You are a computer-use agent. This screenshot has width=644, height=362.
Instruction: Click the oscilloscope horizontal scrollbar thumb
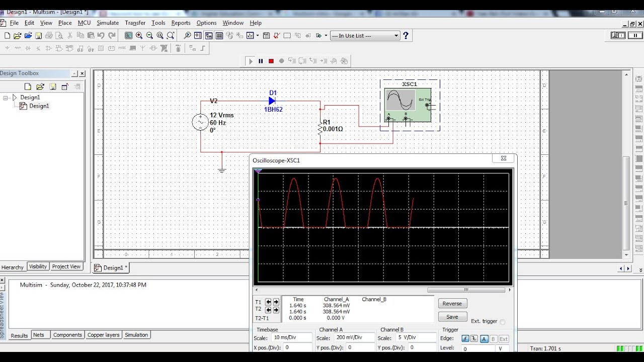tap(466, 290)
